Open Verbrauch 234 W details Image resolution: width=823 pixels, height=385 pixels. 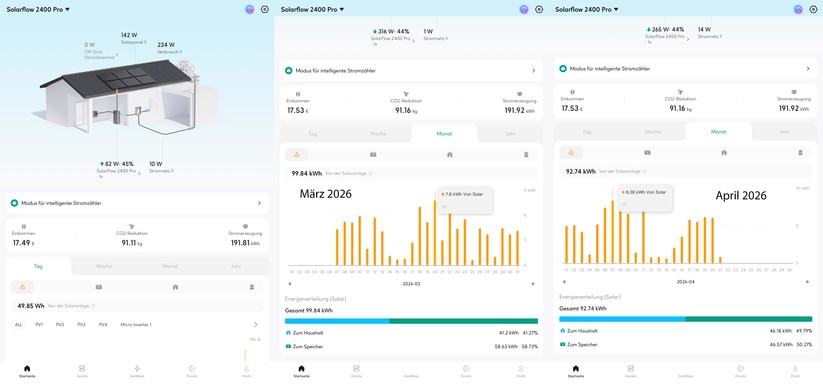[170, 48]
